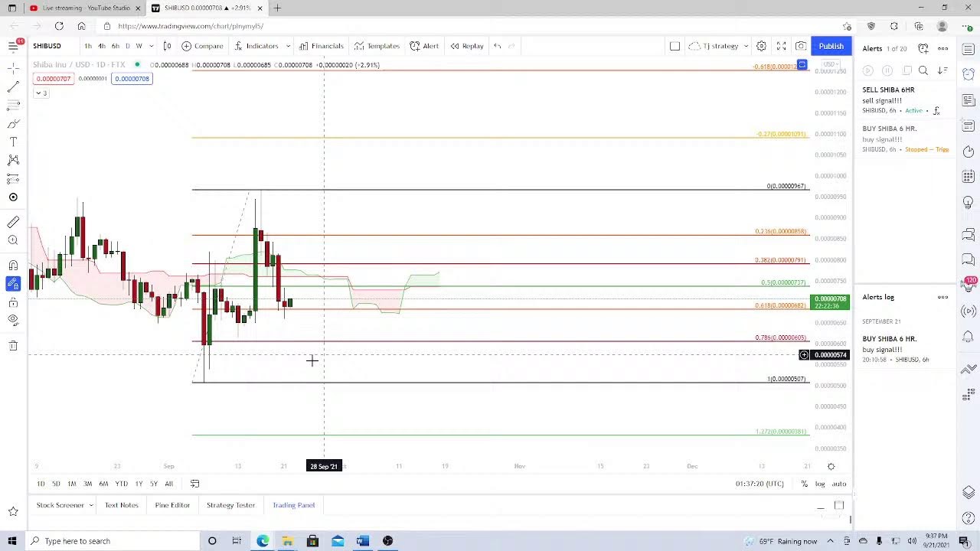The width and height of the screenshot is (980, 551).
Task: Open the Trading Panel tab
Action: tap(294, 505)
